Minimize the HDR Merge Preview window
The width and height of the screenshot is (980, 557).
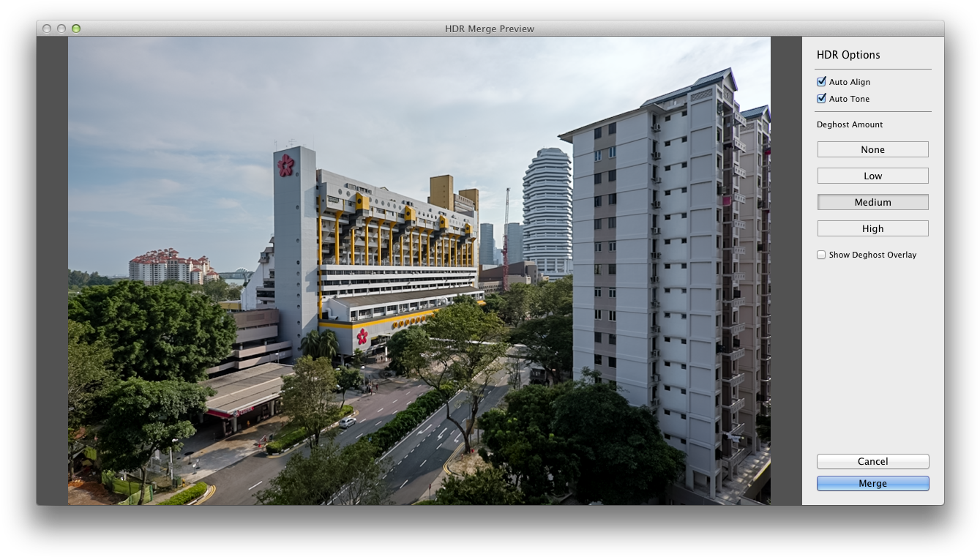(x=61, y=29)
